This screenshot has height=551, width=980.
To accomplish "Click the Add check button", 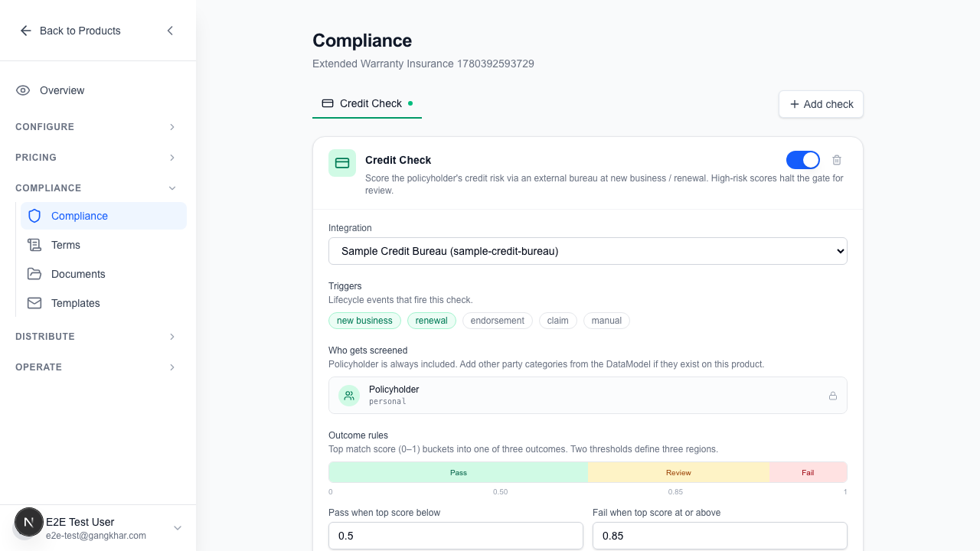I will [821, 104].
